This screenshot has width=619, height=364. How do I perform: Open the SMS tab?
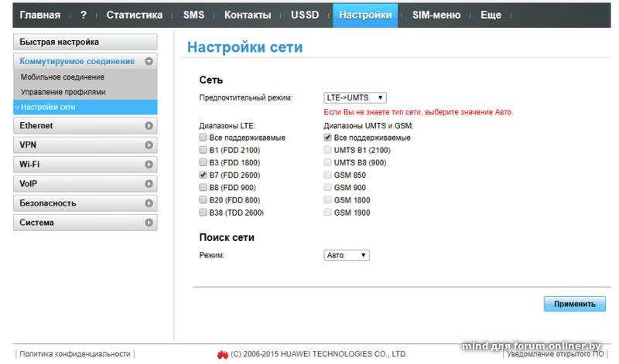click(193, 15)
